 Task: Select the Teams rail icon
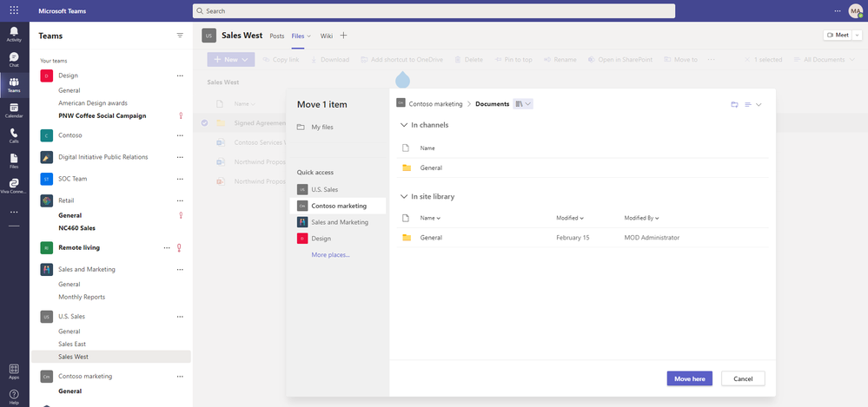(x=14, y=85)
